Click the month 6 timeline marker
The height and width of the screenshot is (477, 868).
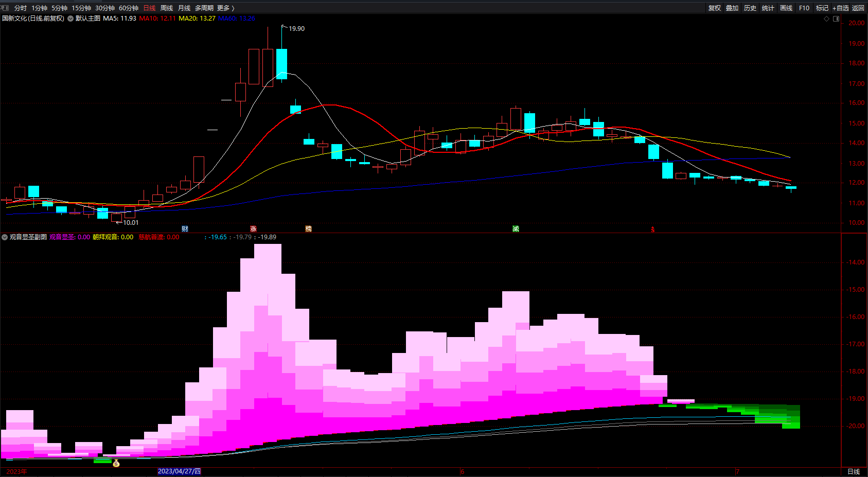463,472
